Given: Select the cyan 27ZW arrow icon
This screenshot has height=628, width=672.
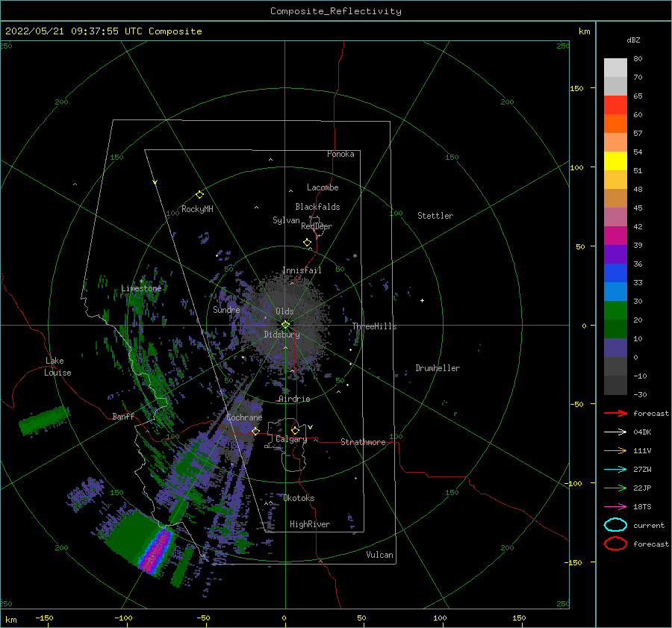Looking at the screenshot, I should click(x=615, y=470).
